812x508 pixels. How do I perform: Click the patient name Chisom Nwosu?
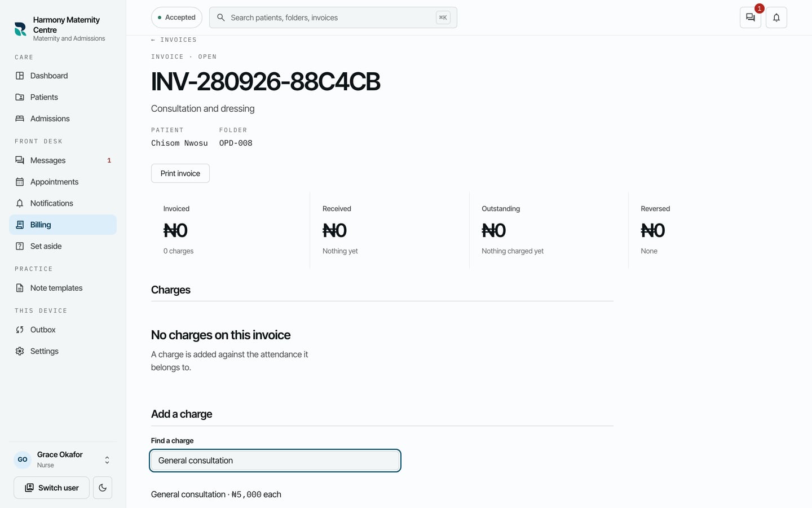point(179,143)
